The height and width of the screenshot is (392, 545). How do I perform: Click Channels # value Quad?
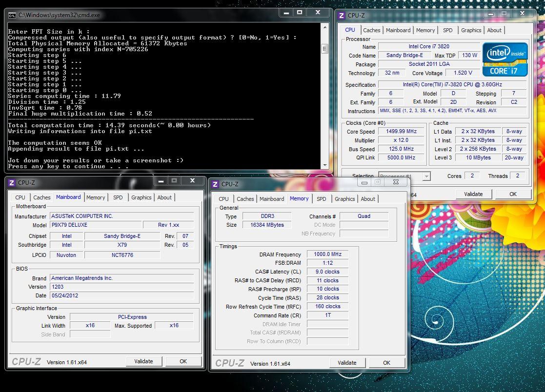tap(364, 216)
